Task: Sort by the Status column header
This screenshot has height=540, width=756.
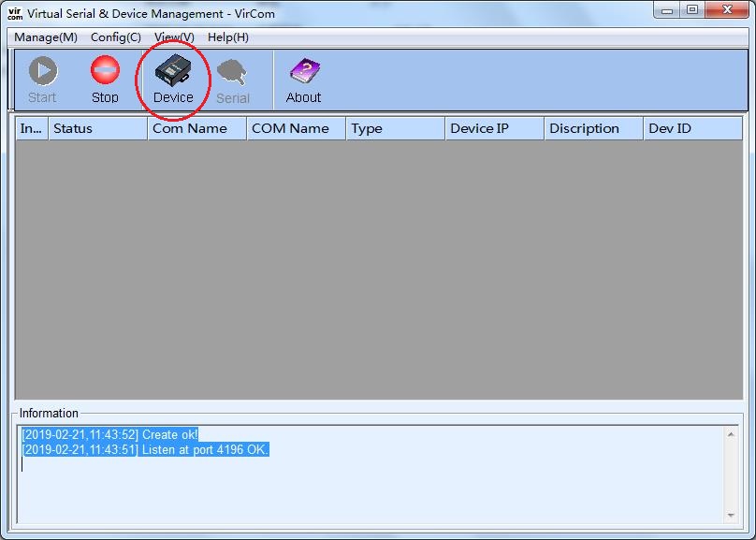Action: tap(97, 128)
